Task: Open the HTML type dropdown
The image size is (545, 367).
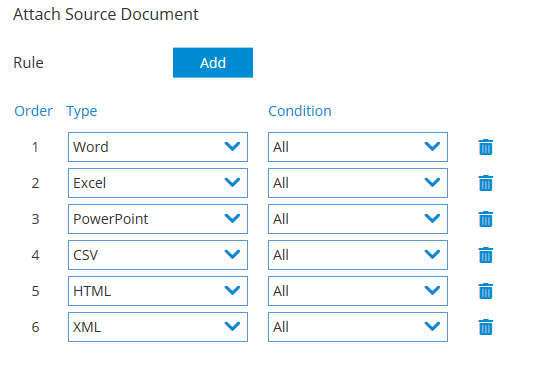Action: (x=158, y=291)
